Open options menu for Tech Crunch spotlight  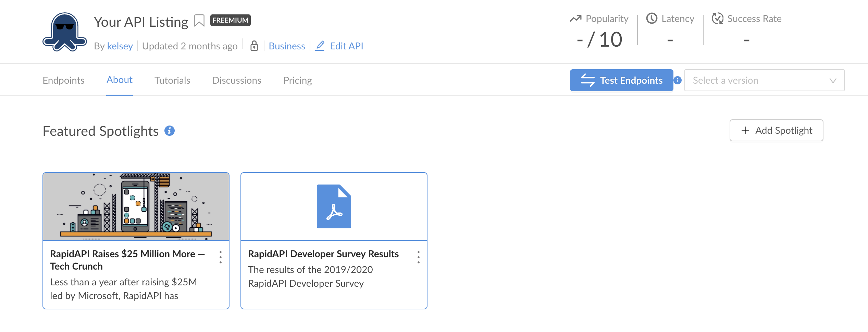(x=221, y=257)
